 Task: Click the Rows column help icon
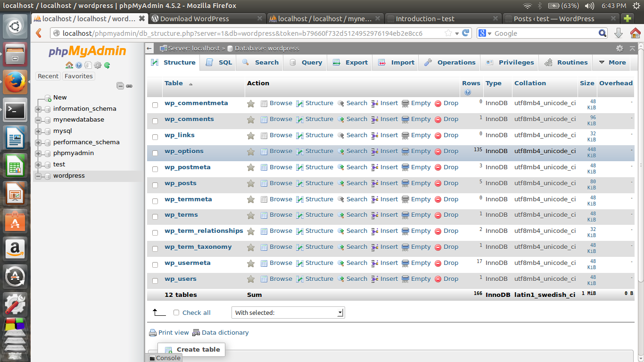[467, 92]
